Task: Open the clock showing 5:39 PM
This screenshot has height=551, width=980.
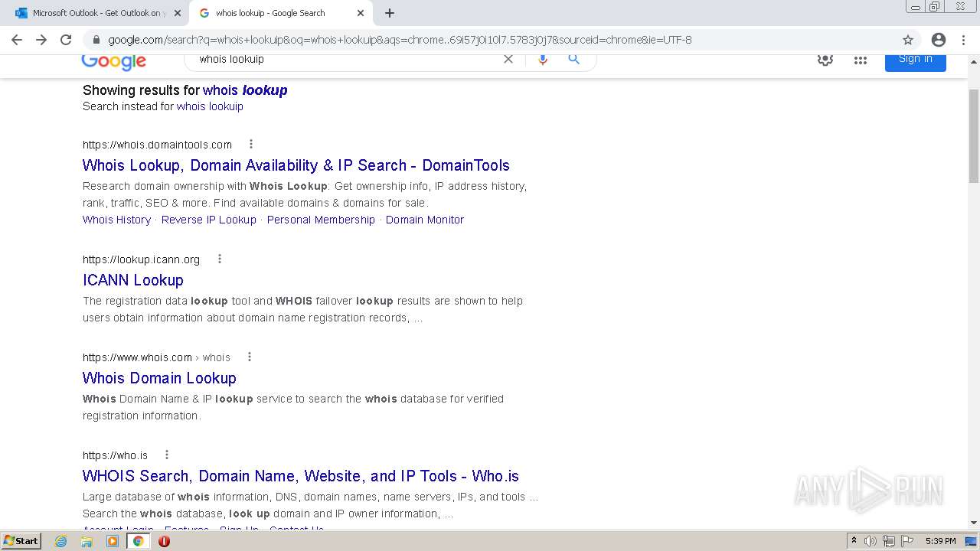Action: [x=940, y=541]
